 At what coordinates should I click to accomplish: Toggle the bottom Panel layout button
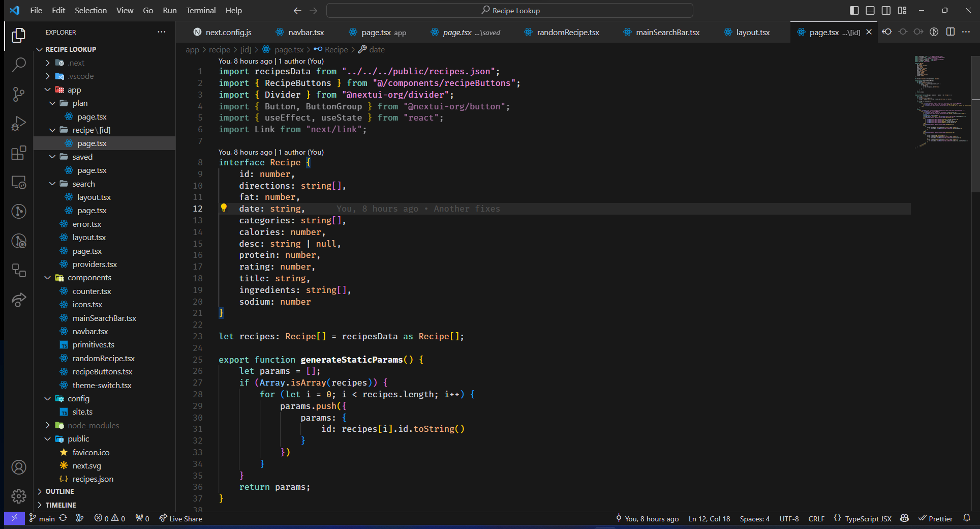point(870,11)
